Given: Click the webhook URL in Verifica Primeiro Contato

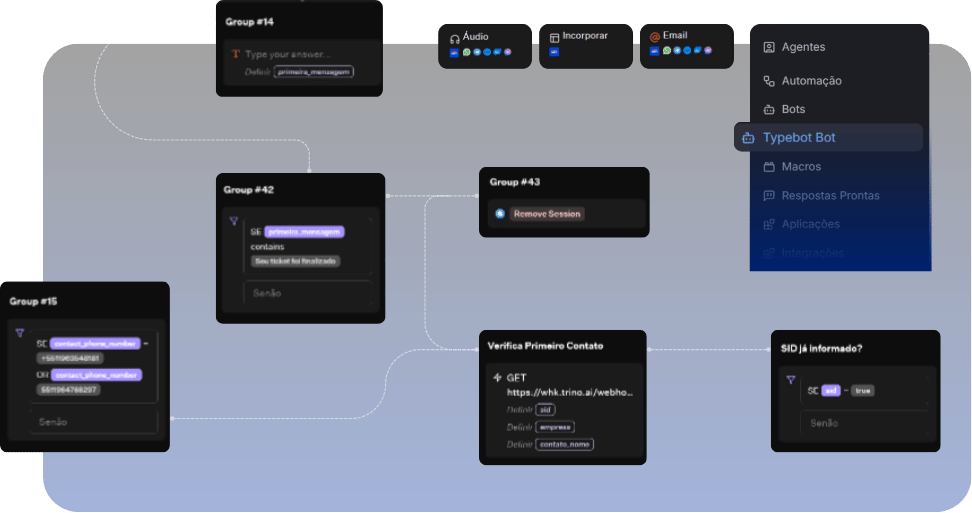Looking at the screenshot, I should tap(570, 393).
